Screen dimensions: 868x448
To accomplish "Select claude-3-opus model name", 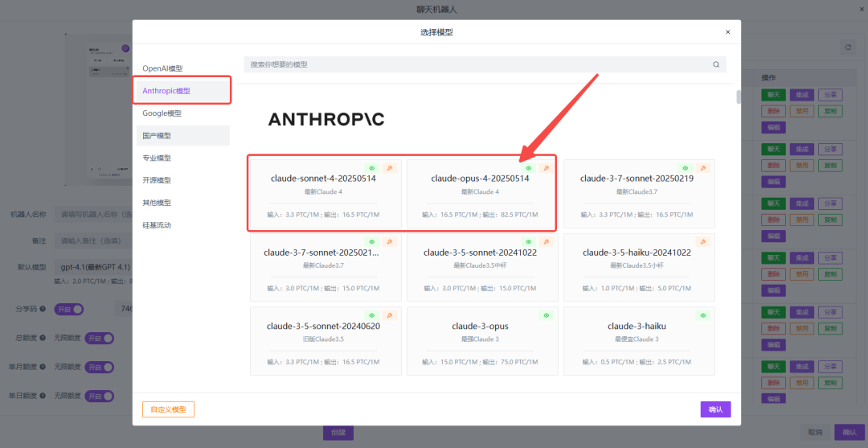I will [x=480, y=327].
